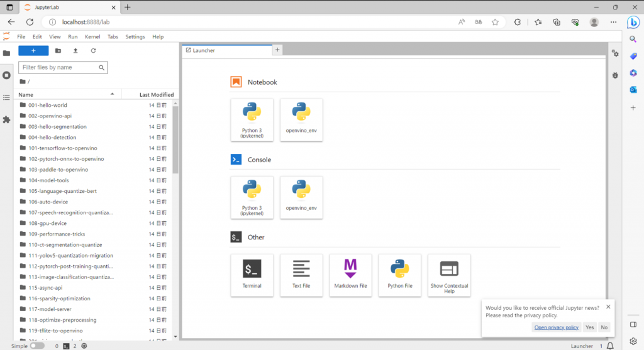Click the JupyterLab logo icon
The width and height of the screenshot is (644, 350).
6,36
